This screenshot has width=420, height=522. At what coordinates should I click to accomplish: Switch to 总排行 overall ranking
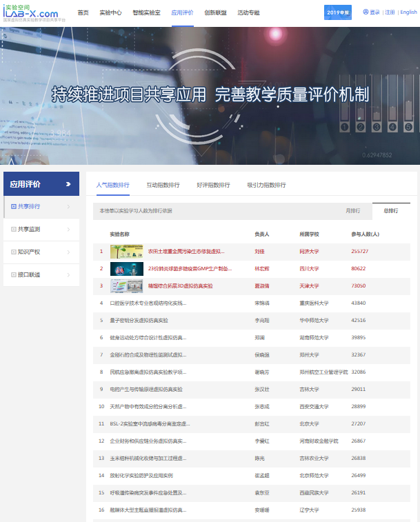click(390, 210)
